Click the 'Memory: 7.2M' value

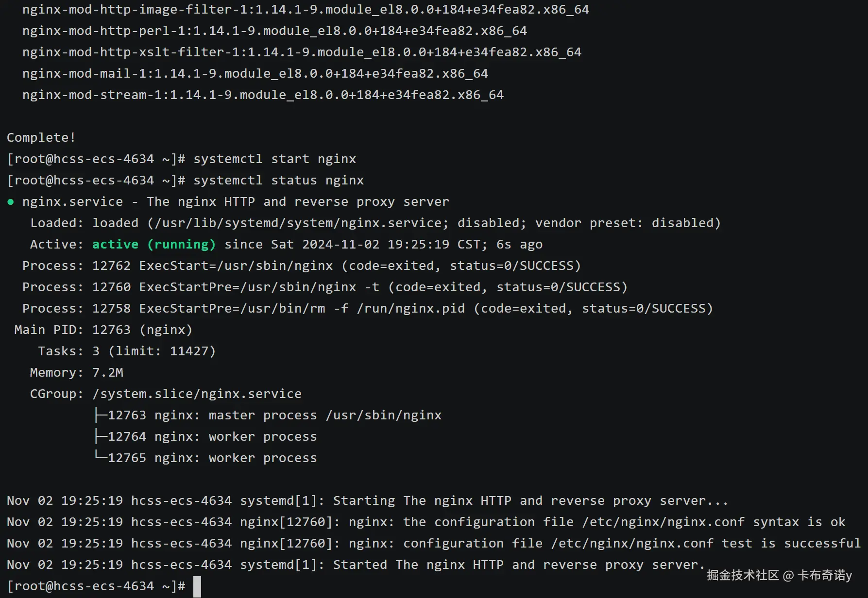[x=107, y=372]
